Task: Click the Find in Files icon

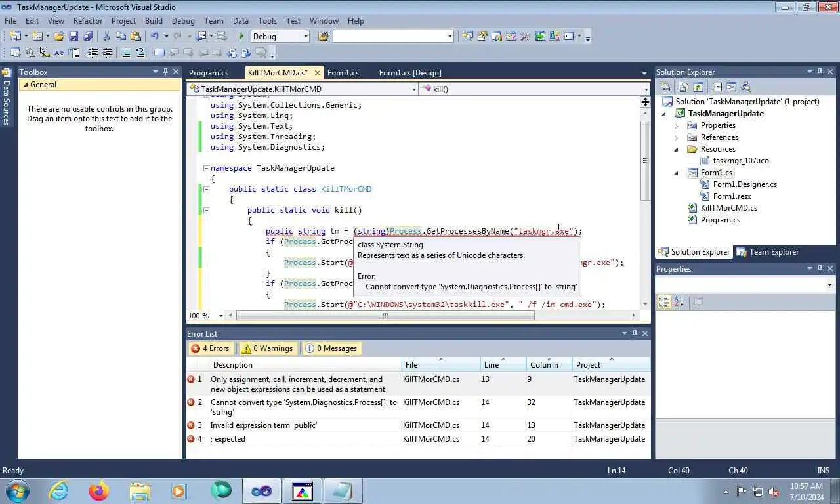Action: [323, 37]
